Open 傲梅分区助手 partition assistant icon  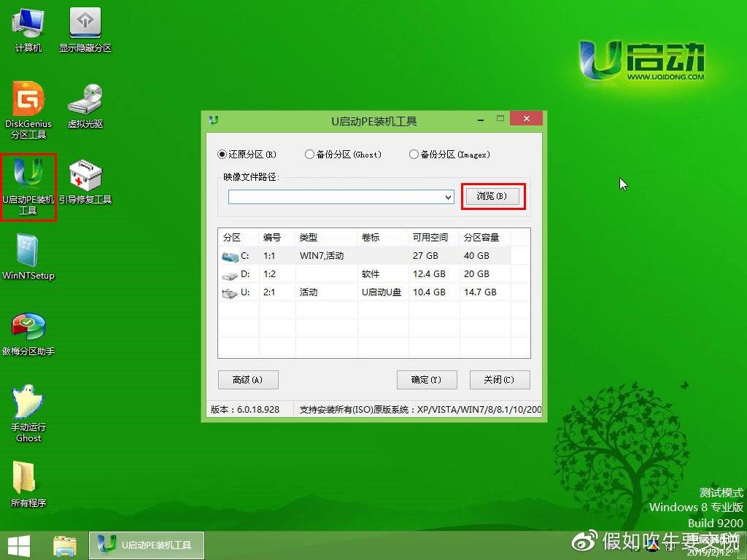point(28,333)
